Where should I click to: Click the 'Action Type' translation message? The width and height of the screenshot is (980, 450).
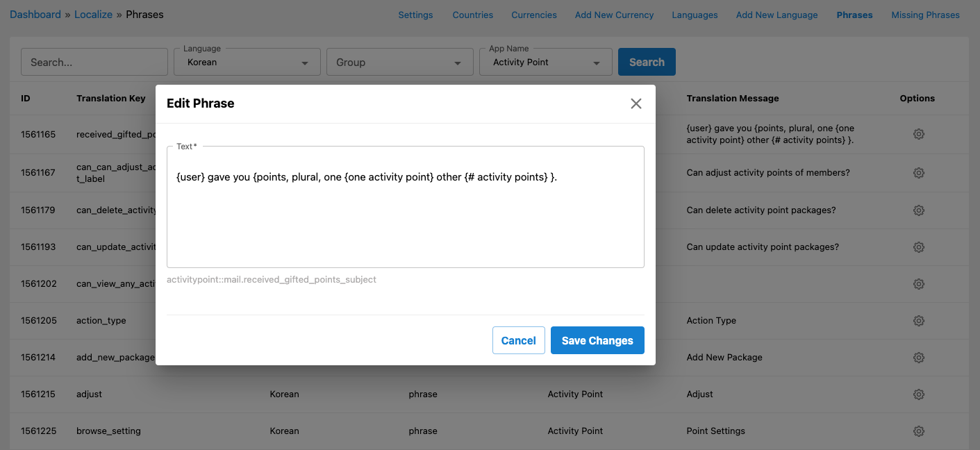(711, 321)
